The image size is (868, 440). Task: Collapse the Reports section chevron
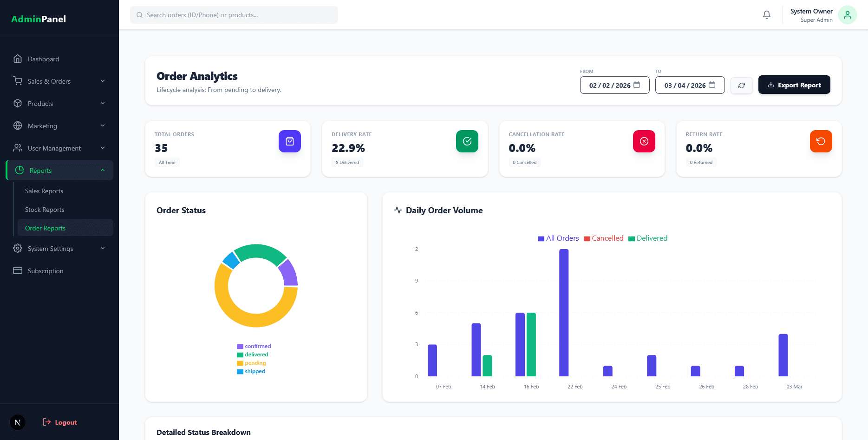(x=102, y=170)
